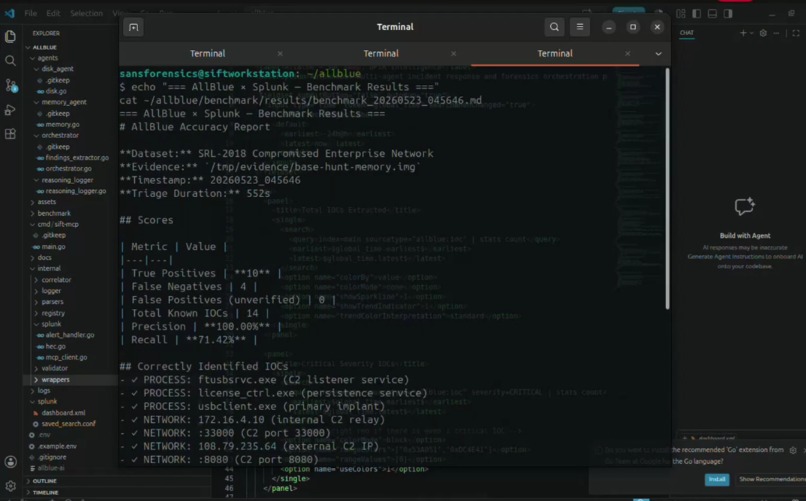
Task: Close the third Terminal tab
Action: tap(628, 53)
